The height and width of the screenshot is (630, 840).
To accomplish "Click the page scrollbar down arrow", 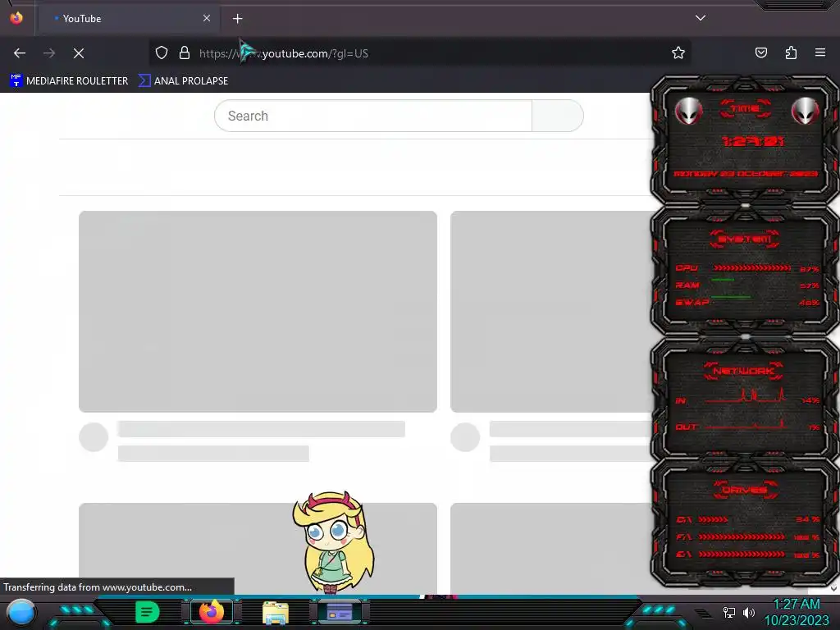I will coord(833,588).
